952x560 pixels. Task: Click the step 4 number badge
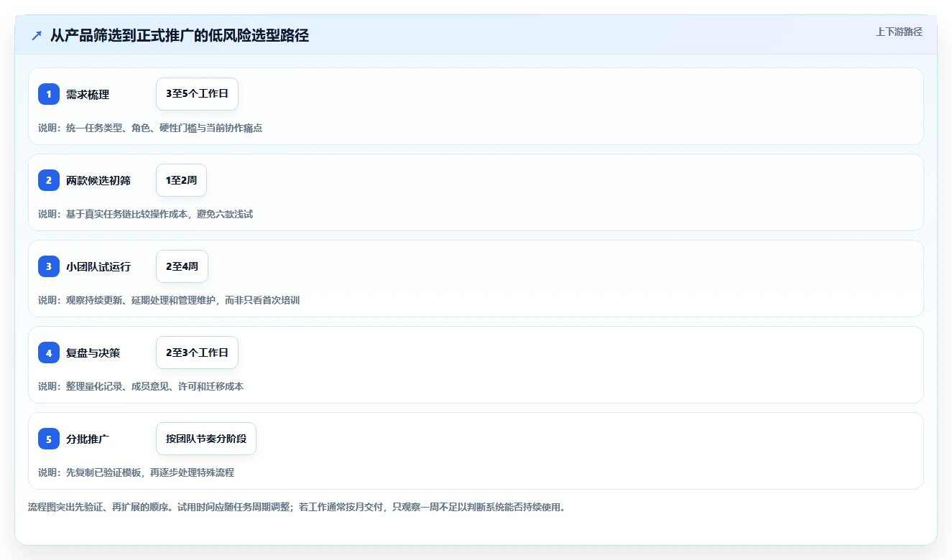[x=49, y=353]
